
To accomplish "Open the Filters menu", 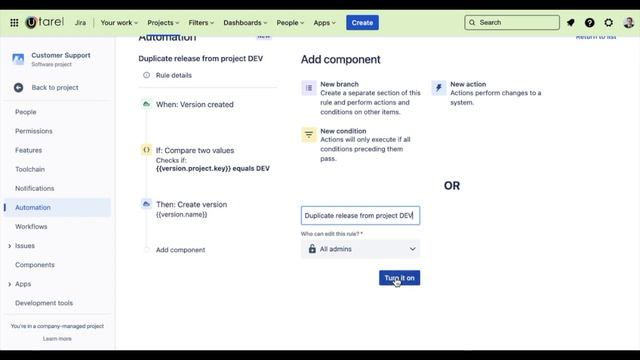I will coord(201,23).
